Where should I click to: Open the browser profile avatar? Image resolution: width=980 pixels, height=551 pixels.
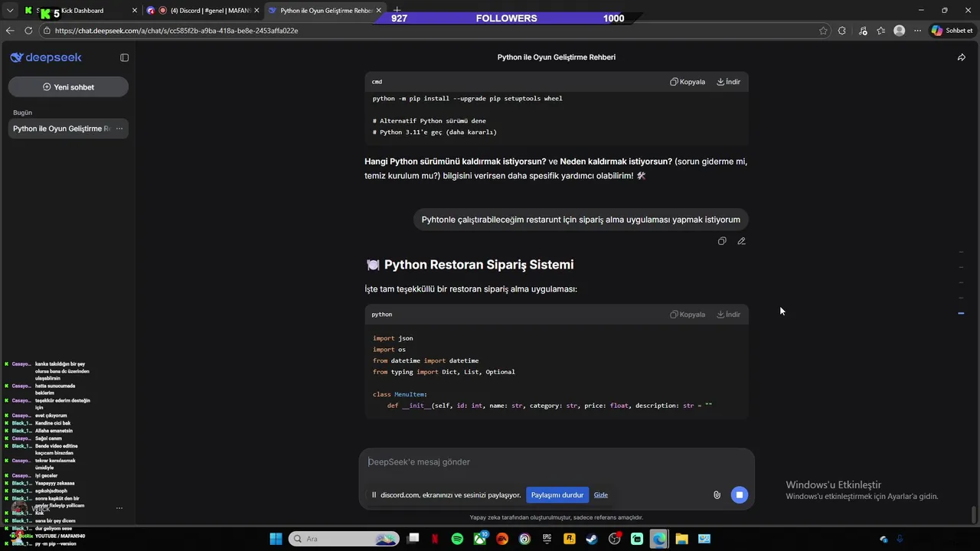pos(900,31)
